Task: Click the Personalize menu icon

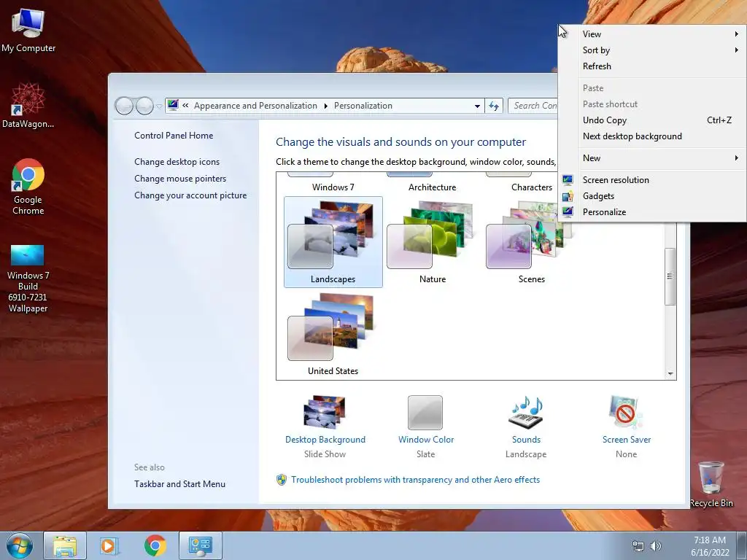Action: coord(568,212)
